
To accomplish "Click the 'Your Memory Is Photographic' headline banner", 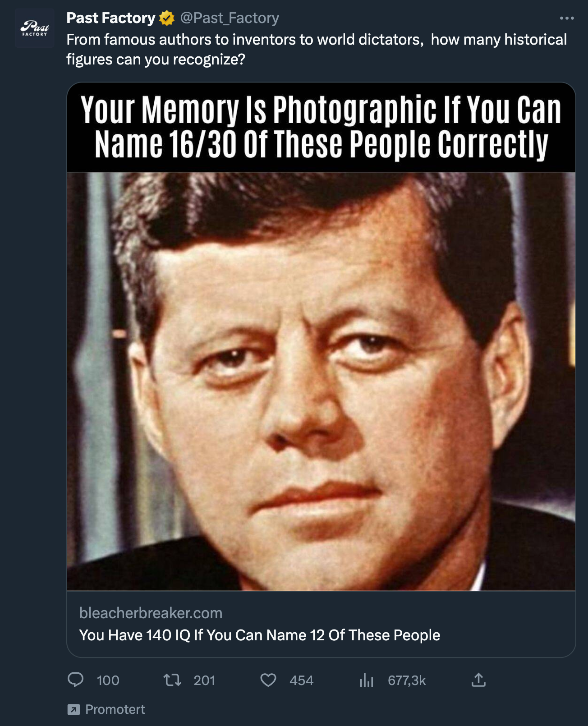I will pyautogui.click(x=321, y=127).
